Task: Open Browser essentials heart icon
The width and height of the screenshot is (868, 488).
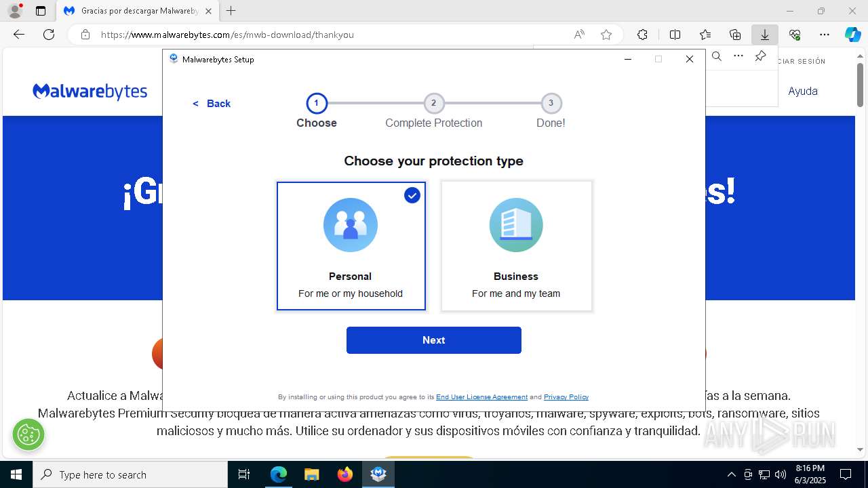Action: (x=795, y=35)
